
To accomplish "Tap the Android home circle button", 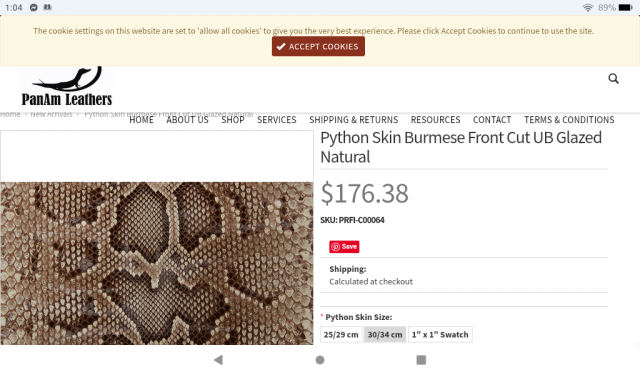I will 320,359.
